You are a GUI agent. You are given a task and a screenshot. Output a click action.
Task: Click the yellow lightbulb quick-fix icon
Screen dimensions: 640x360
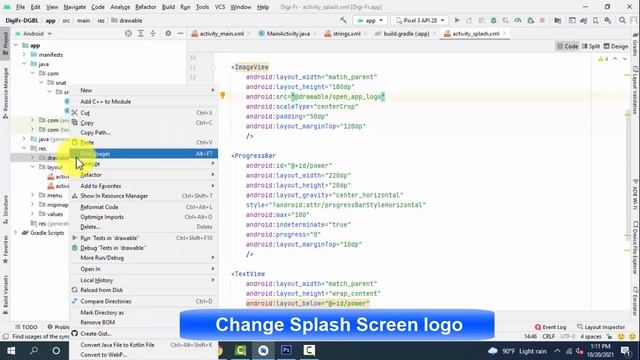click(x=222, y=95)
